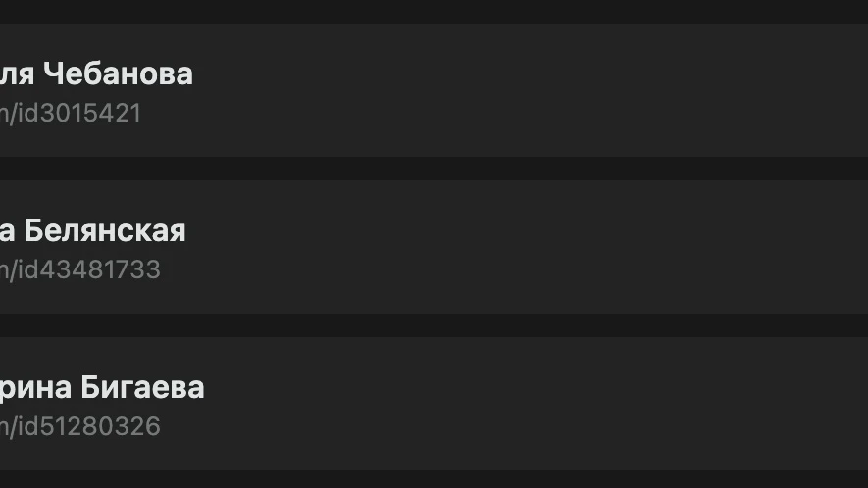This screenshot has width=868, height=488.
Task: Select the Чебанова list row
Action: [x=434, y=90]
